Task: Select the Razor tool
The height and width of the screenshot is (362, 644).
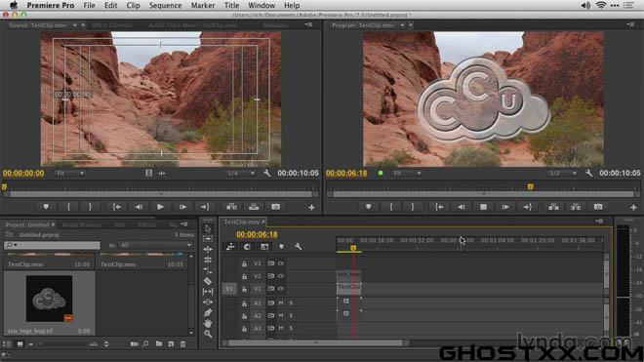Action: coord(208,281)
